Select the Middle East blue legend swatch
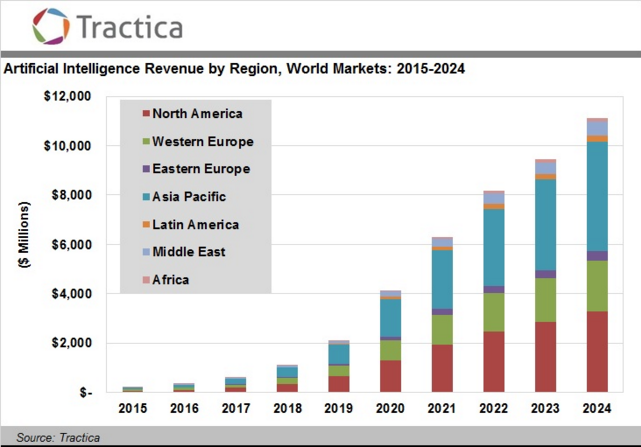Image resolution: width=641 pixels, height=447 pixels. pyautogui.click(x=146, y=252)
